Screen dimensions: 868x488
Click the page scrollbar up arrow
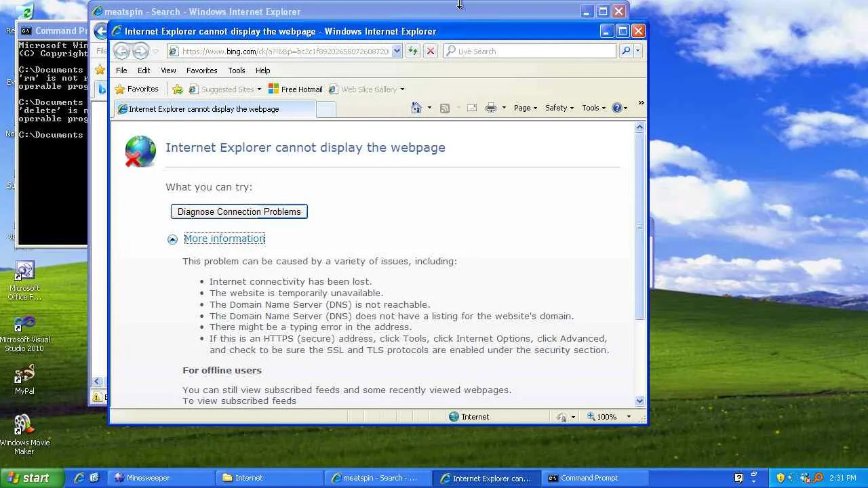pyautogui.click(x=639, y=127)
